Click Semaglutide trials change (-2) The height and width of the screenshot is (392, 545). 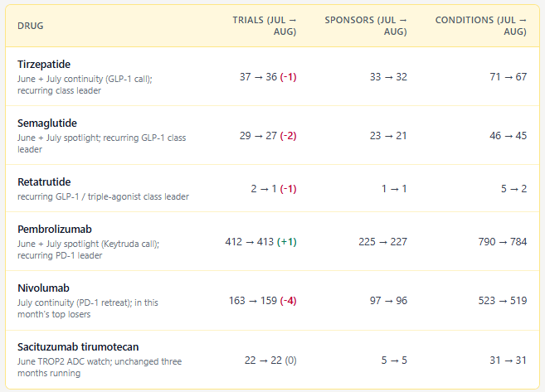[x=288, y=136]
